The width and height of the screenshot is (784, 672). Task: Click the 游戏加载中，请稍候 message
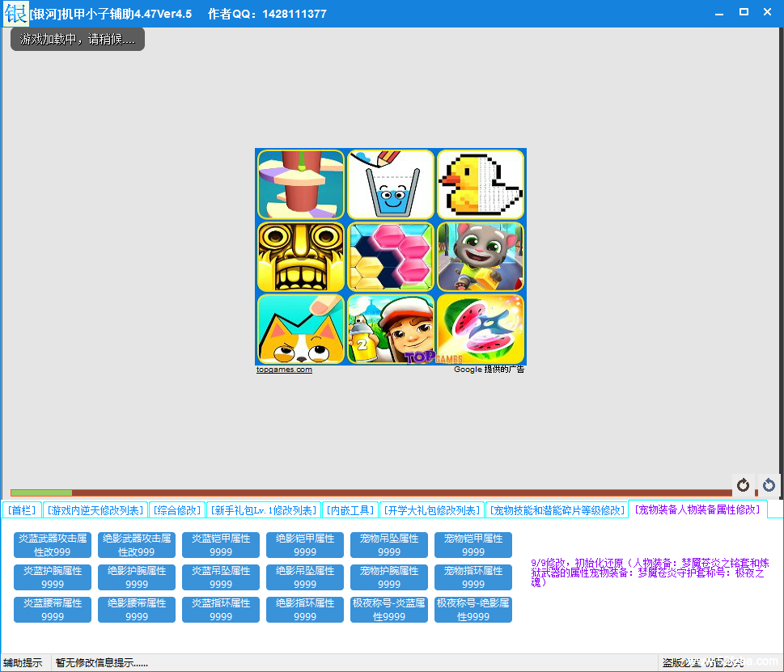[78, 39]
